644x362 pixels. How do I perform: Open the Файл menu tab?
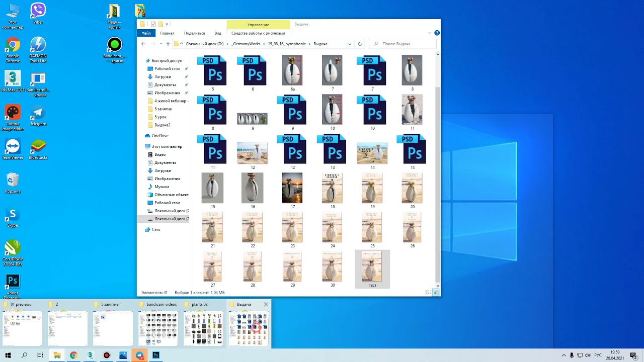tap(146, 33)
